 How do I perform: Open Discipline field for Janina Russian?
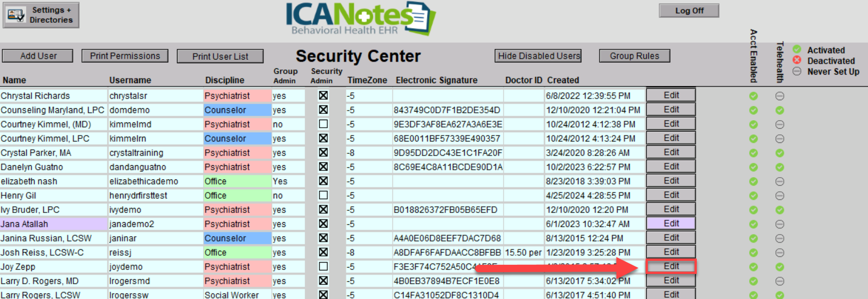(237, 238)
